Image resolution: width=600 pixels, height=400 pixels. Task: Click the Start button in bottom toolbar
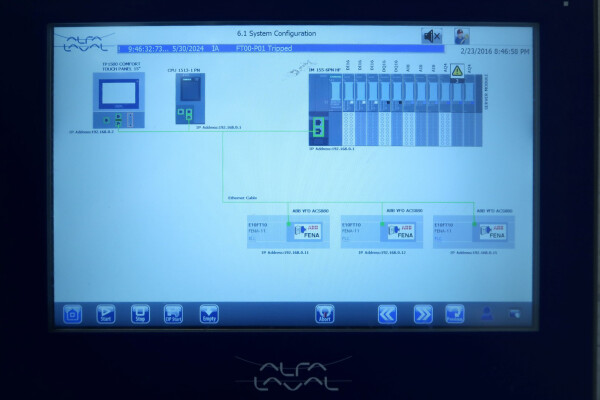coord(105,314)
